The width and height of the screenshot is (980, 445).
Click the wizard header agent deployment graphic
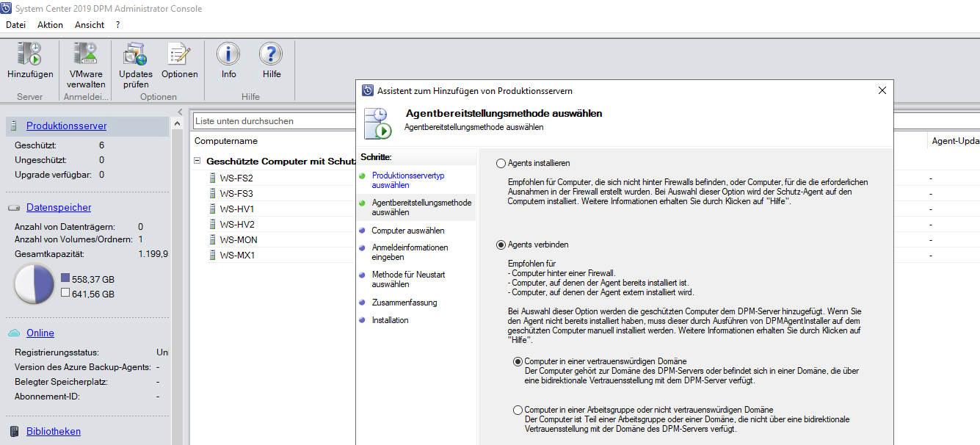pyautogui.click(x=378, y=123)
